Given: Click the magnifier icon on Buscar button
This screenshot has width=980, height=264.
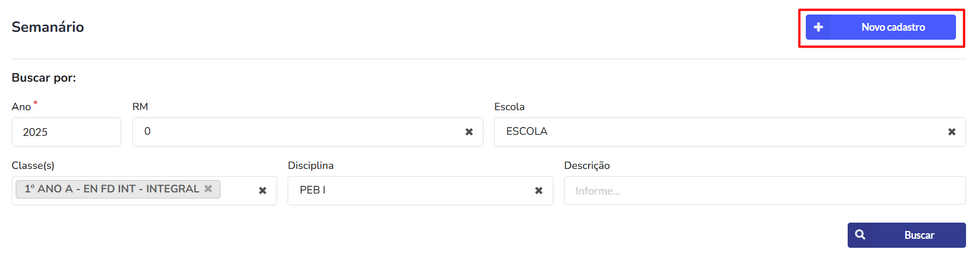Looking at the screenshot, I should 860,235.
